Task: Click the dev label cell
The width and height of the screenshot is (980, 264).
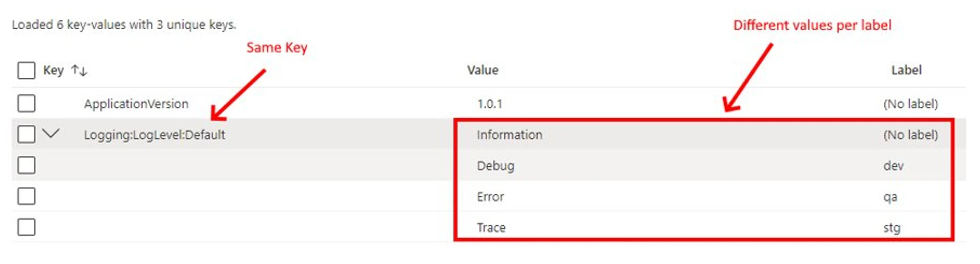Action: [x=894, y=166]
